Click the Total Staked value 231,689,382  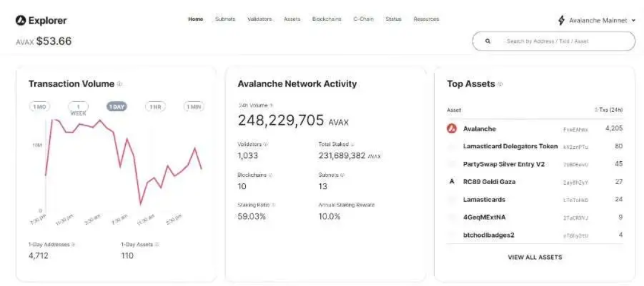click(x=342, y=156)
